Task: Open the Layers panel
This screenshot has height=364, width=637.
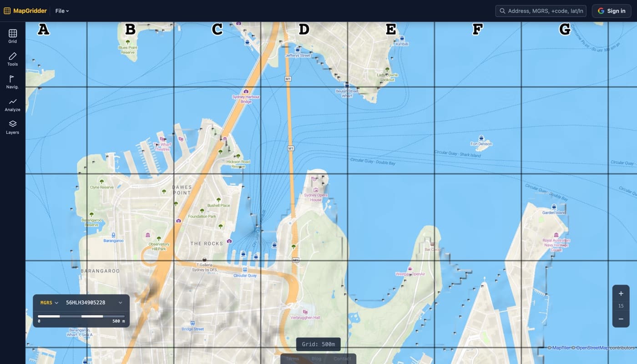Action: click(x=12, y=127)
